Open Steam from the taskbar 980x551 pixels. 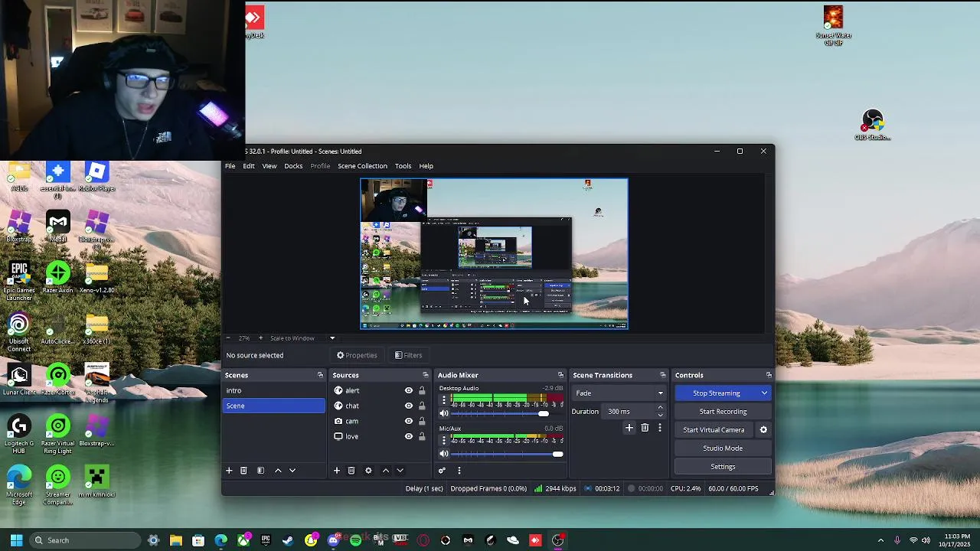[x=288, y=540]
